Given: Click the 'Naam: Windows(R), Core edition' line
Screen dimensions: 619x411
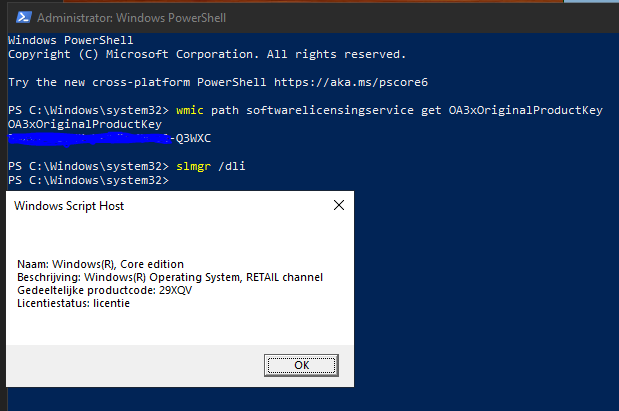Looking at the screenshot, I should coord(100,264).
